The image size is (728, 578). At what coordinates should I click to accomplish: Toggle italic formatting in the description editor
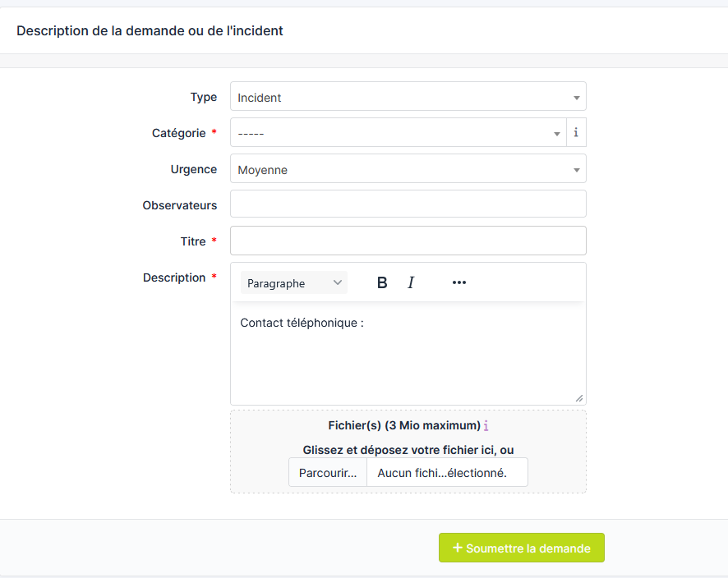point(411,282)
